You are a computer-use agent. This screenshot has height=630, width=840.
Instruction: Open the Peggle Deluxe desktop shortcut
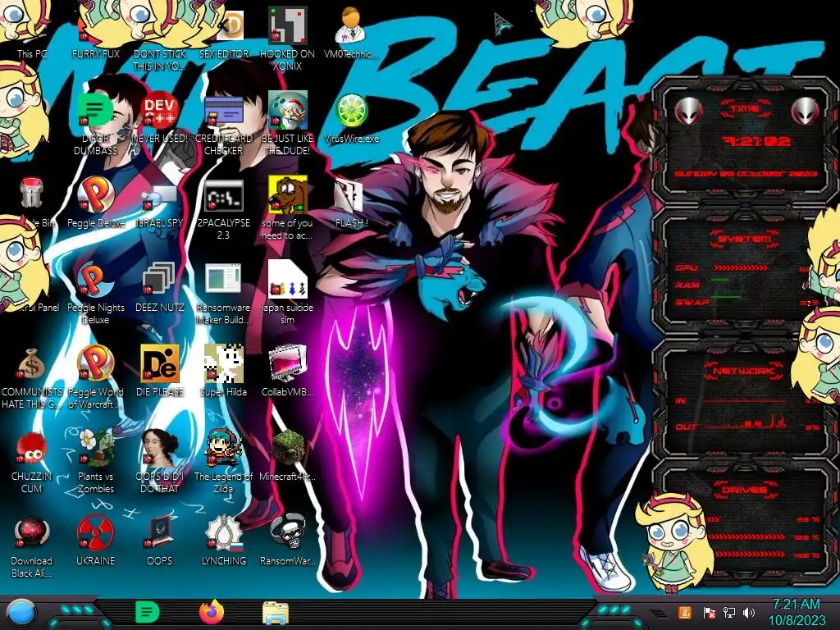pos(95,194)
